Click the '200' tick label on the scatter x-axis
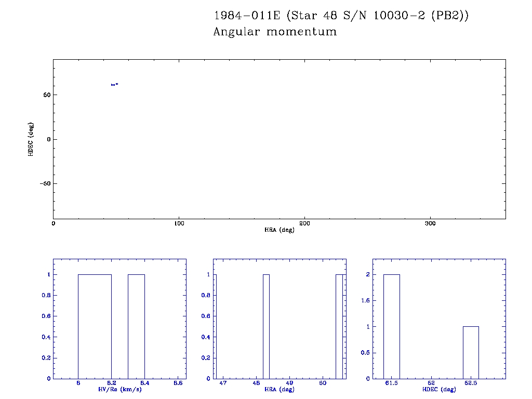This screenshot has height=399, width=532. 304,223
